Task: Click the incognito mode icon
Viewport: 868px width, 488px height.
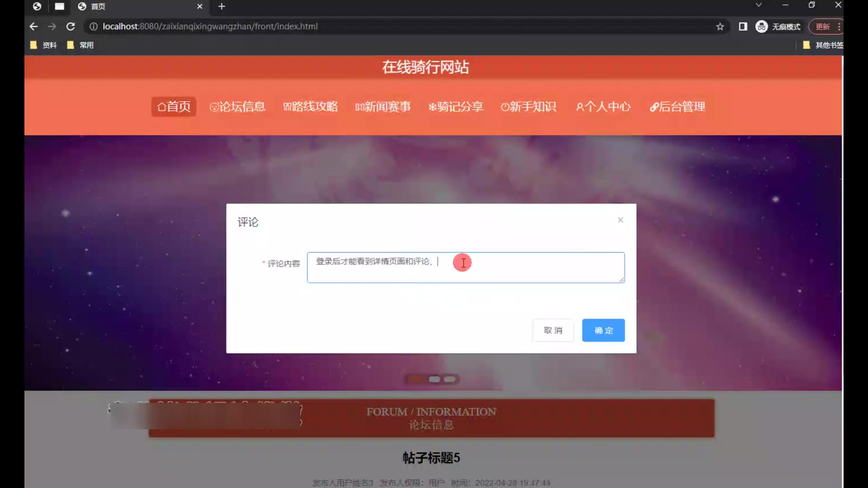Action: click(x=762, y=27)
